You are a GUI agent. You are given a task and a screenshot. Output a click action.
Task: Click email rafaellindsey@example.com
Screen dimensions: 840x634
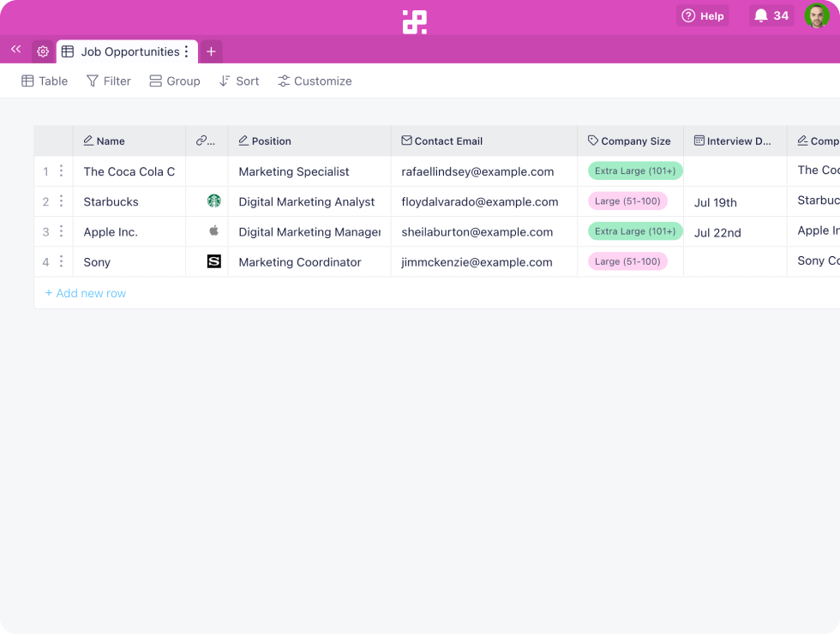pos(477,171)
